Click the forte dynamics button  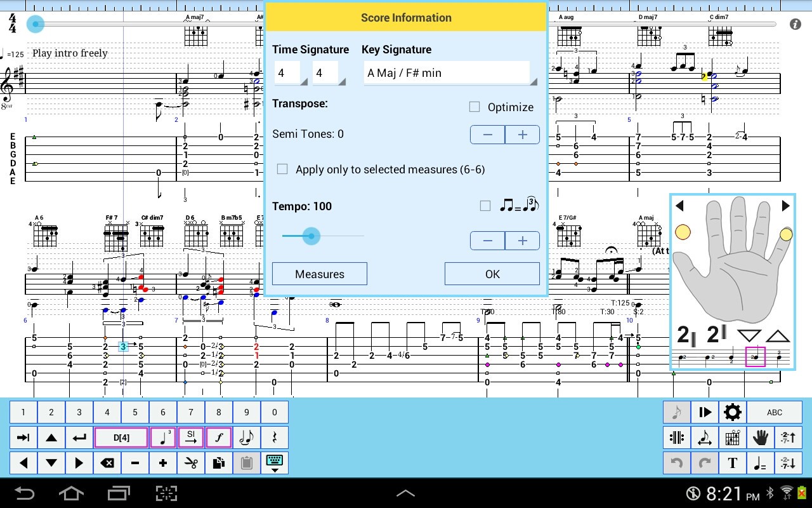[x=219, y=438]
